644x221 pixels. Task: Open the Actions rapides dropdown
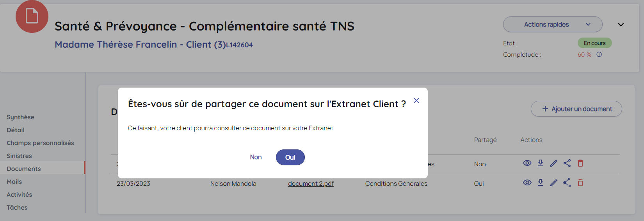point(552,25)
